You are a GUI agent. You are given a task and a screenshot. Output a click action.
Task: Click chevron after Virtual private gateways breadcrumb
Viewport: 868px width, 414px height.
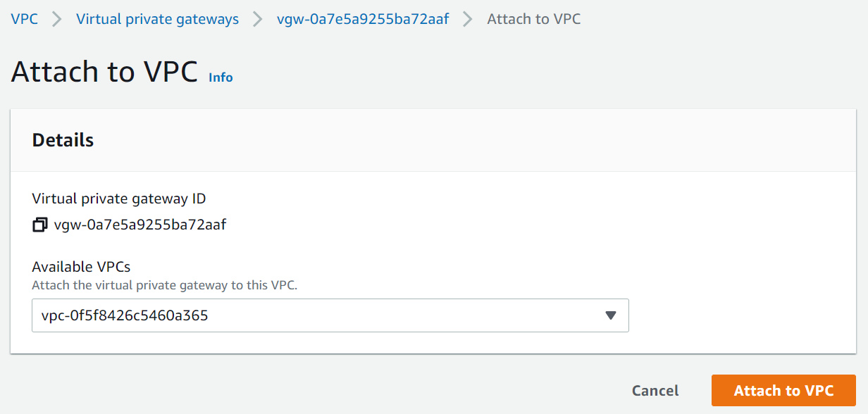click(x=258, y=19)
